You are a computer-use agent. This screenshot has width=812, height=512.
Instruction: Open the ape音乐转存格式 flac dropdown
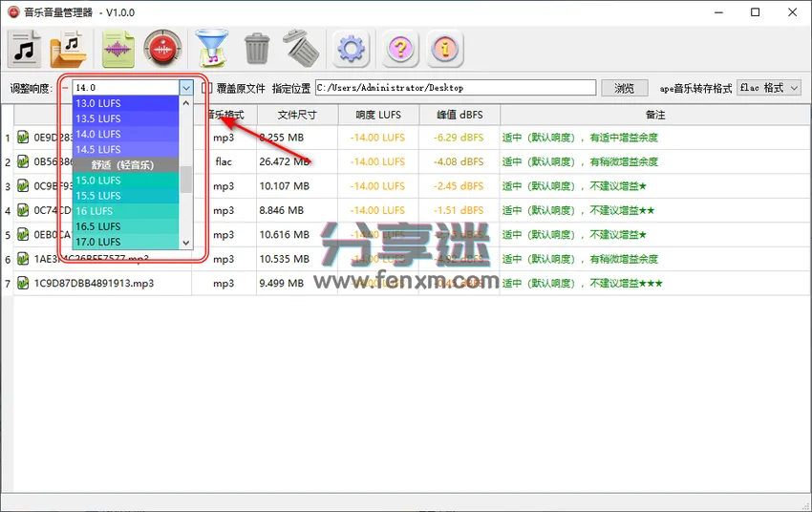(769, 88)
